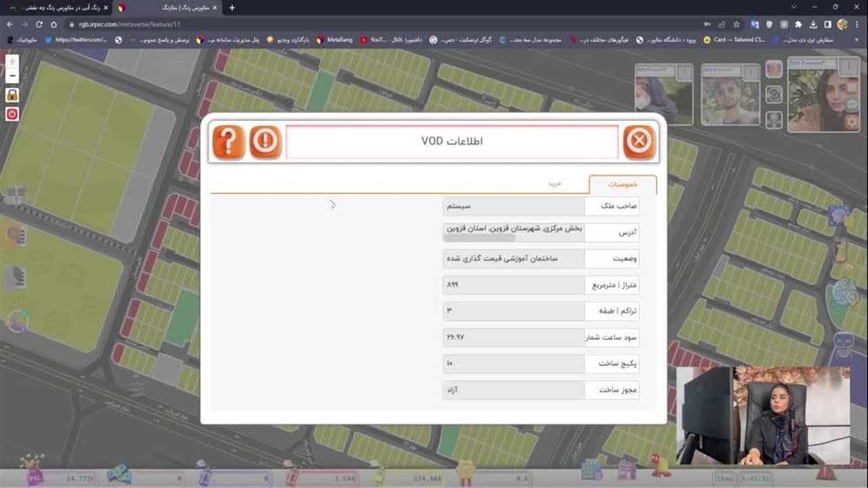Open the browser extensions puzzle menu

click(798, 24)
